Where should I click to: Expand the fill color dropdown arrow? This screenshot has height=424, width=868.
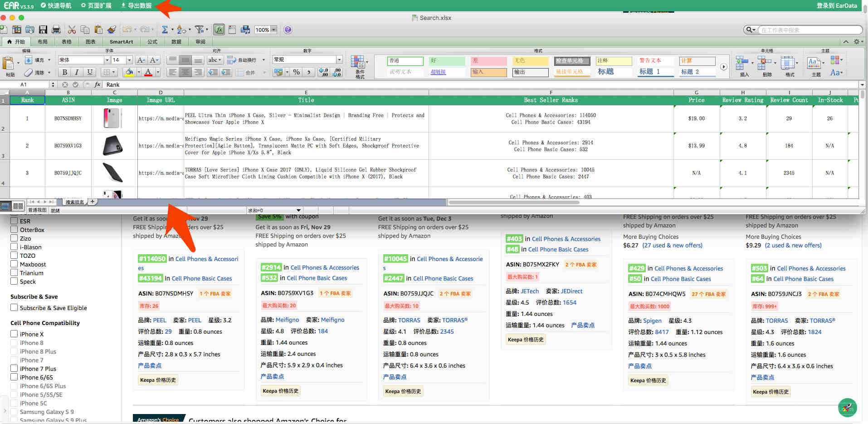[x=138, y=72]
